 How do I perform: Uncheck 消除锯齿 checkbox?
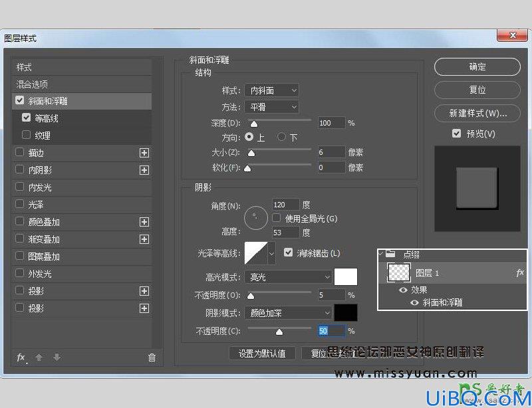288,253
